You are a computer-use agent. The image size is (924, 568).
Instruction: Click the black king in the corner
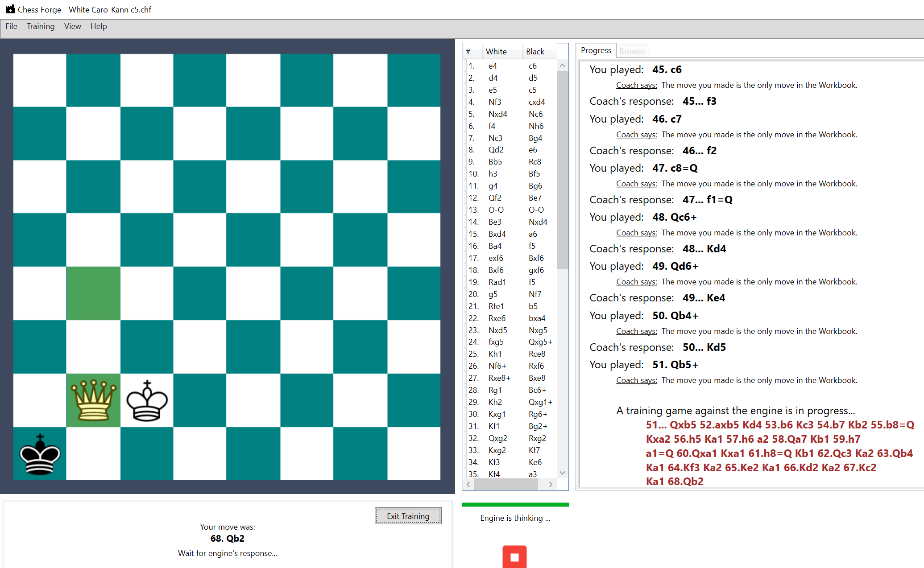pos(39,455)
